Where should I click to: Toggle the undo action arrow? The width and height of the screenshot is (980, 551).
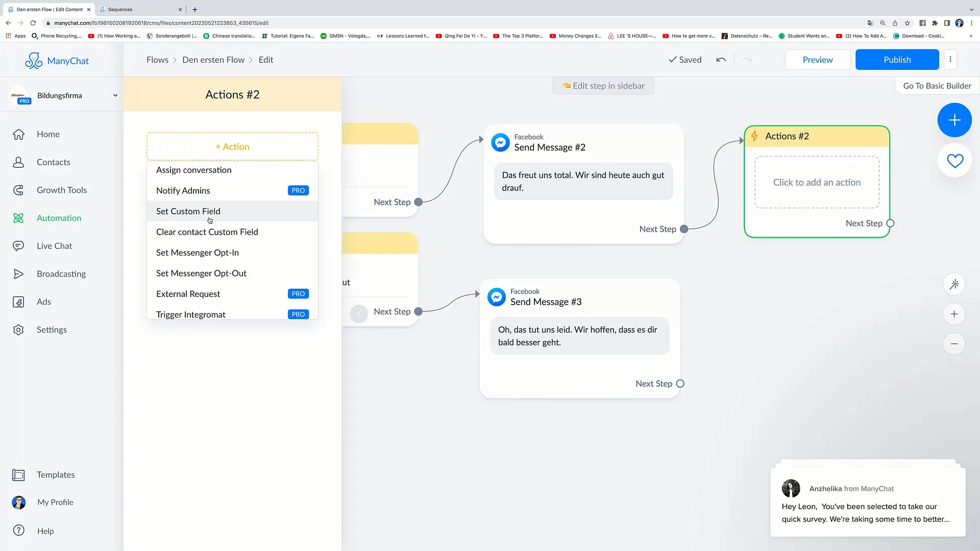[721, 59]
